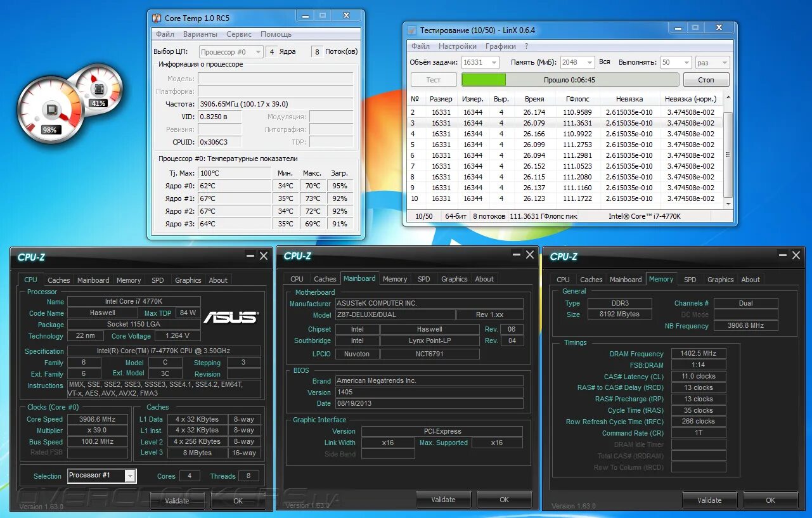
Task: Click the LinX title bar icon
Action: pyautogui.click(x=411, y=30)
